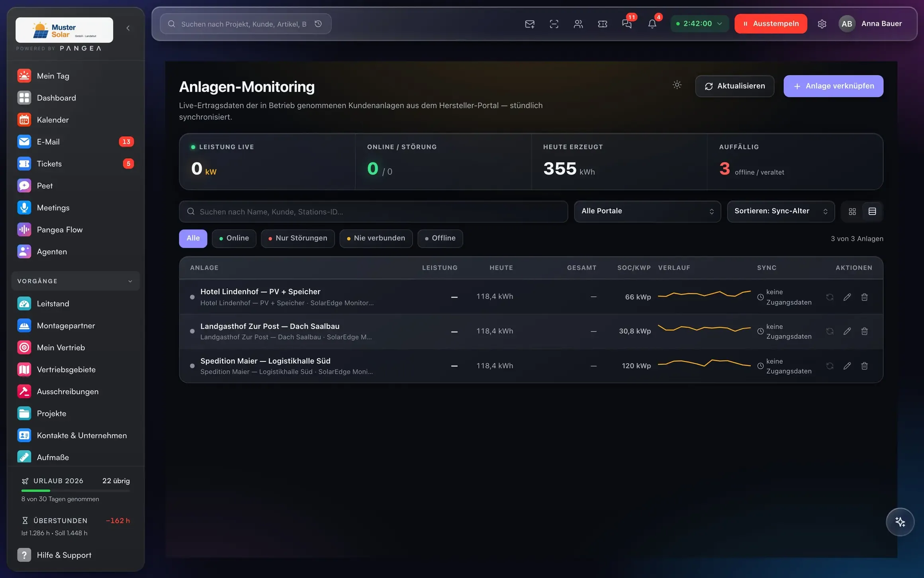This screenshot has height=578, width=924.
Task: Open the scan icon in top bar
Action: pos(554,24)
